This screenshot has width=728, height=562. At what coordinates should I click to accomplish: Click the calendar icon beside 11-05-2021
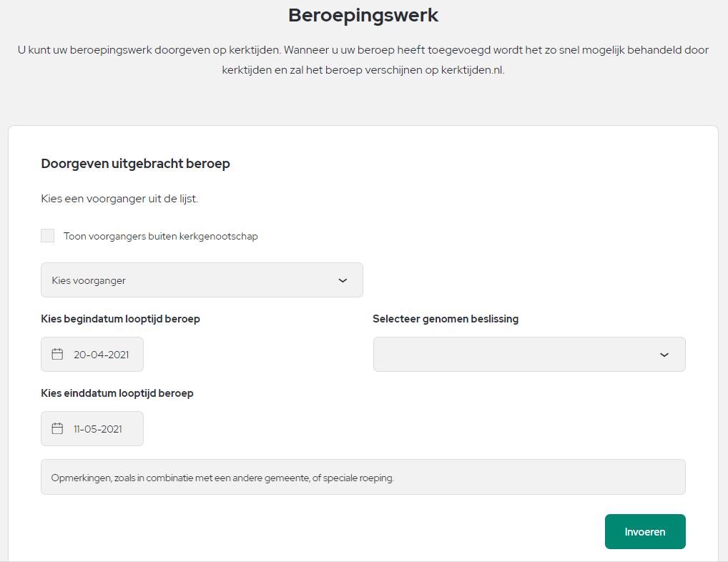57,428
